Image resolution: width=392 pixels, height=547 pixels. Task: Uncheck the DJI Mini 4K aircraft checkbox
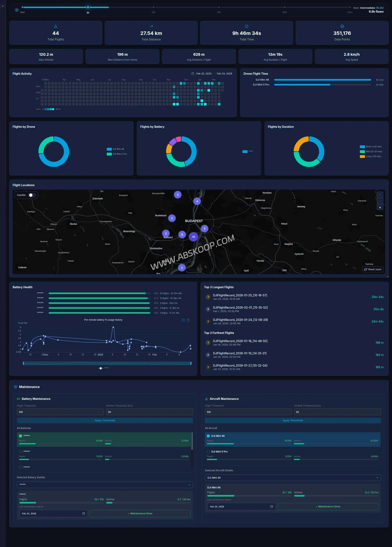(208, 436)
